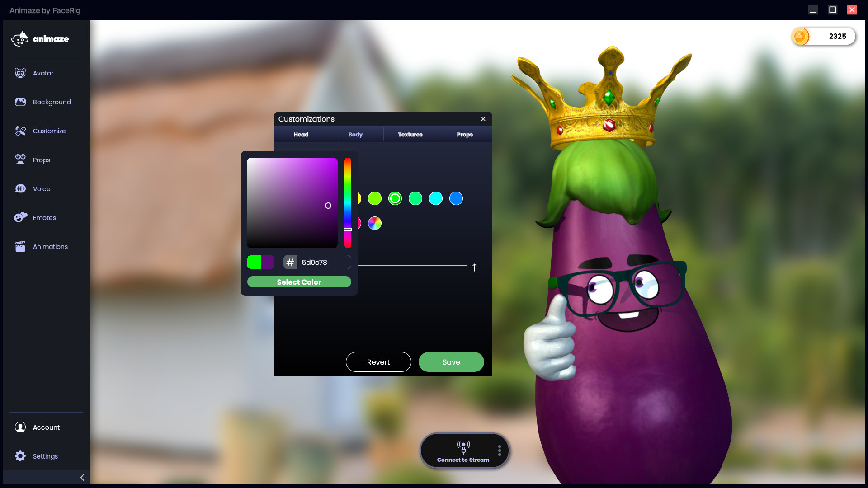The height and width of the screenshot is (488, 868).
Task: Click Select Color to confirm choice
Action: tap(298, 282)
